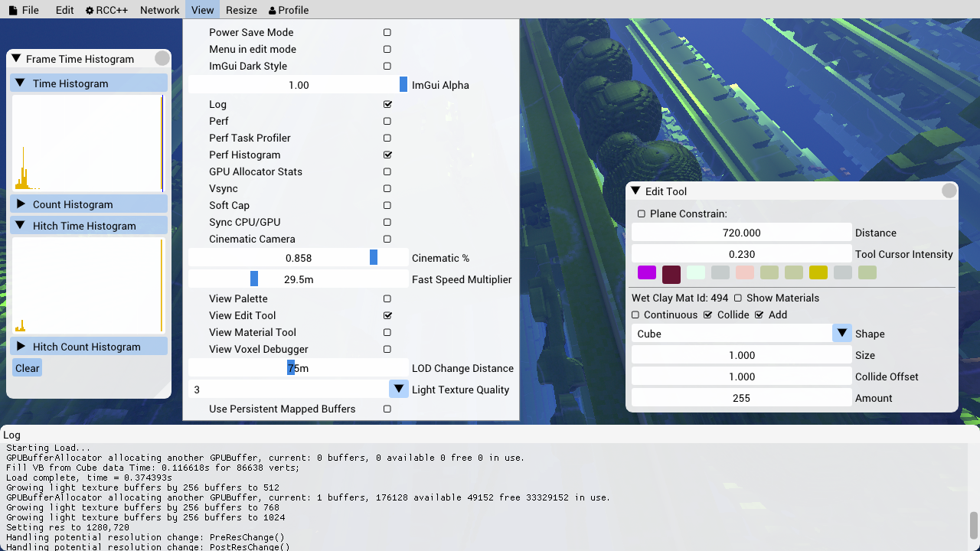Collapse the Edit Tool window triangle
980x551 pixels.
(x=635, y=191)
